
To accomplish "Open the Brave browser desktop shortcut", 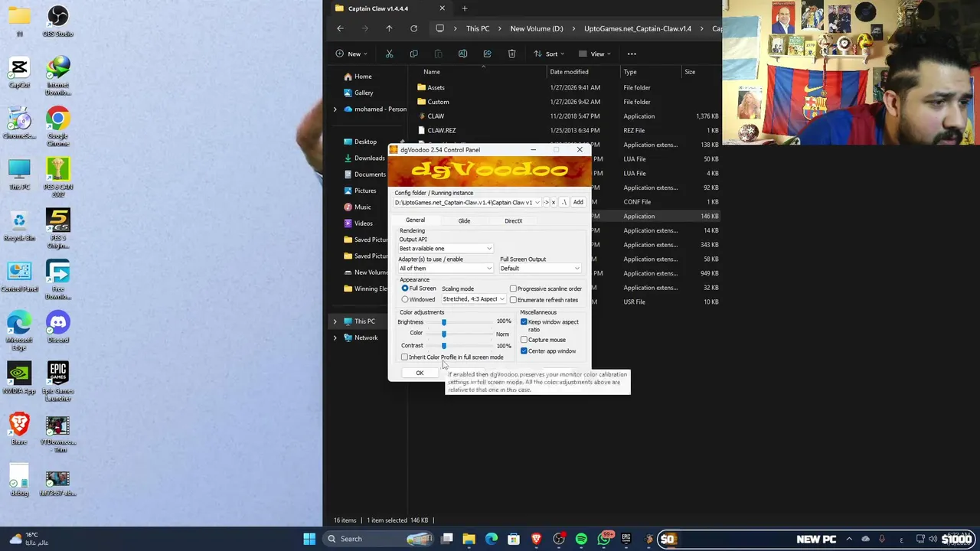I will click(19, 429).
